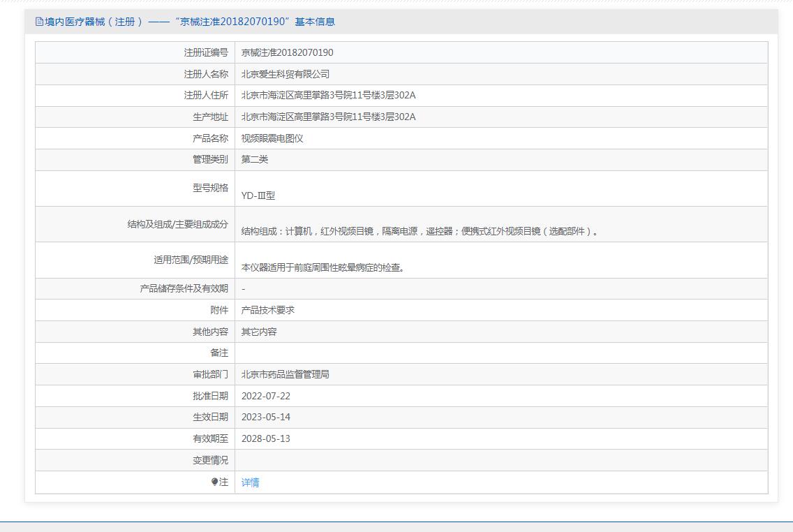This screenshot has height=532, width=793.
Task: Click expiry date 2028-05-13
Action: 265,438
